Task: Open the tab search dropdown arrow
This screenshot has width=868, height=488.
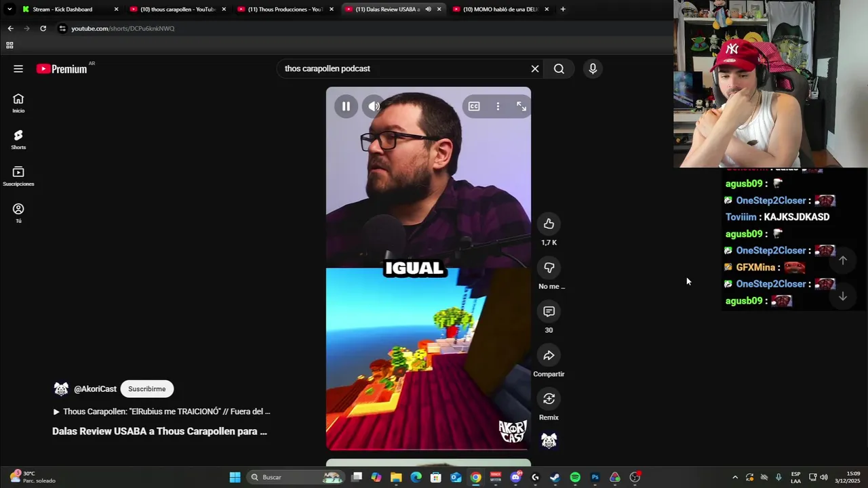Action: tap(9, 9)
